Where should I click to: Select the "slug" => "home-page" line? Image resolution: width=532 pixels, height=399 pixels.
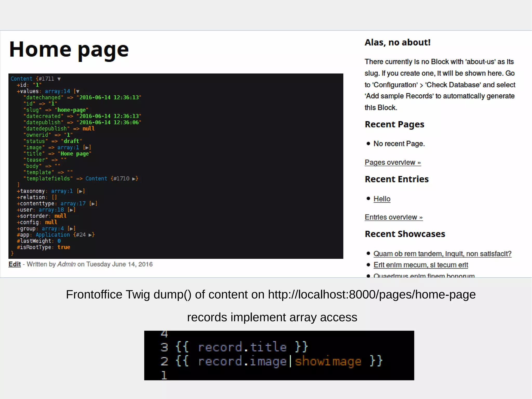click(x=56, y=110)
